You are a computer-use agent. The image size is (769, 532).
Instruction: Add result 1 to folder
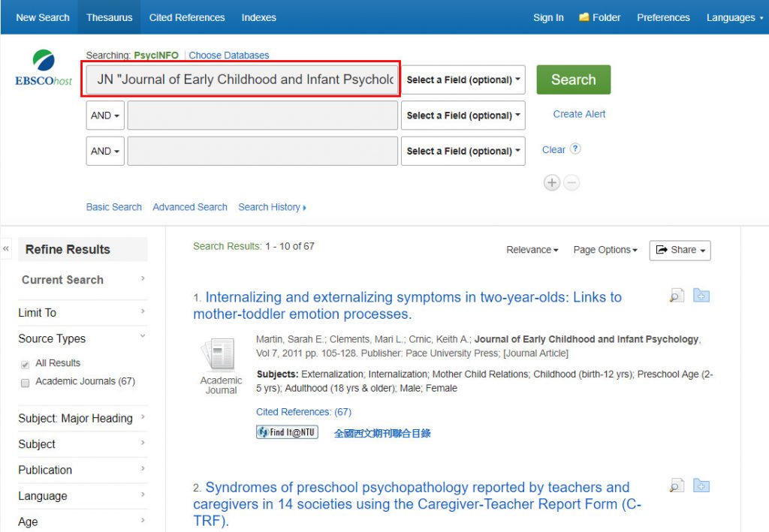point(701,296)
